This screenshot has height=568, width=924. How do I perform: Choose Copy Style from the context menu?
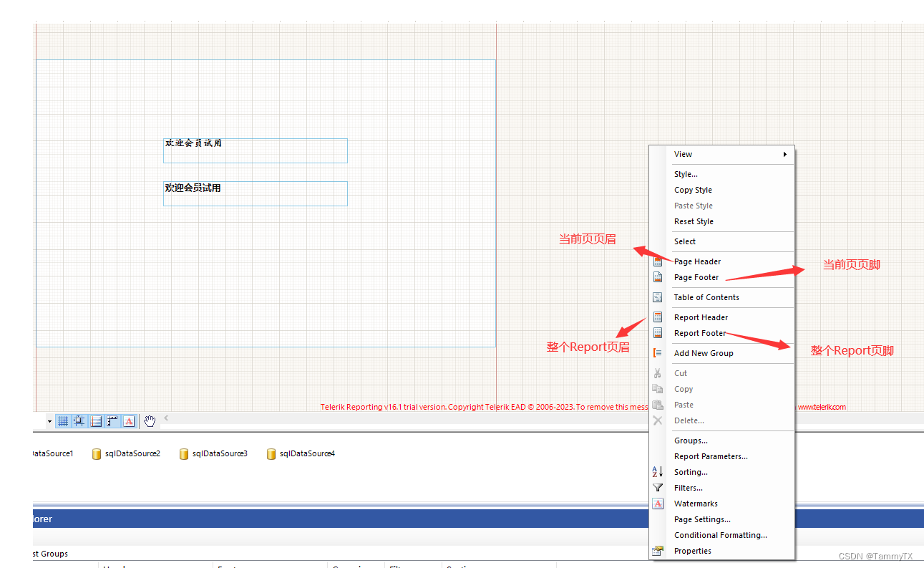point(722,190)
